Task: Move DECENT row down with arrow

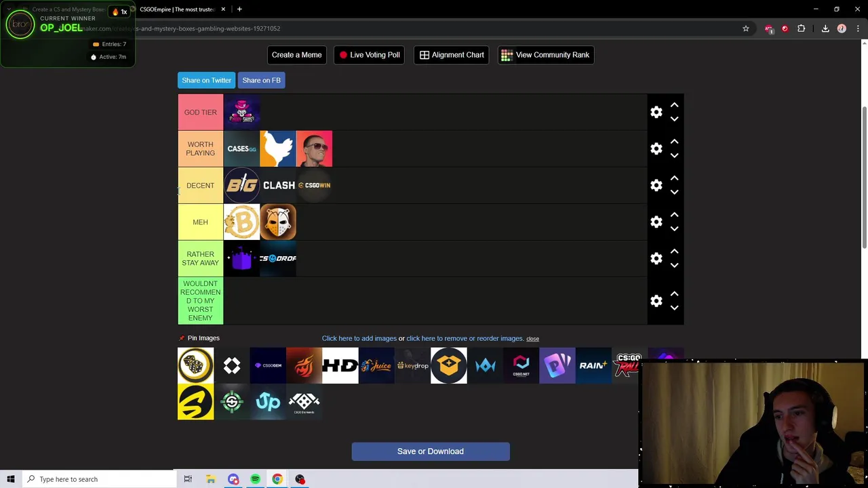Action: click(674, 192)
